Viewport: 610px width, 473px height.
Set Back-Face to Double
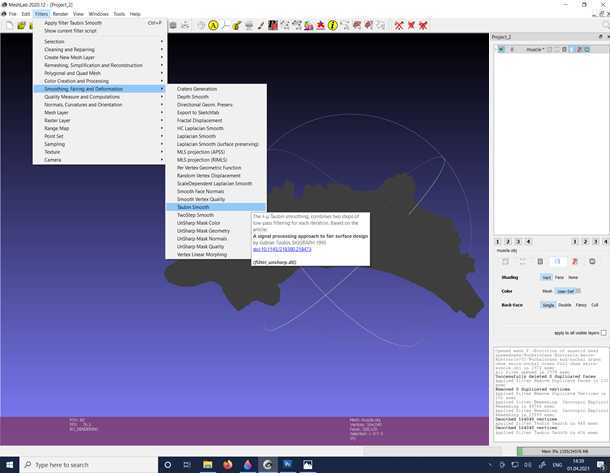[x=564, y=305]
